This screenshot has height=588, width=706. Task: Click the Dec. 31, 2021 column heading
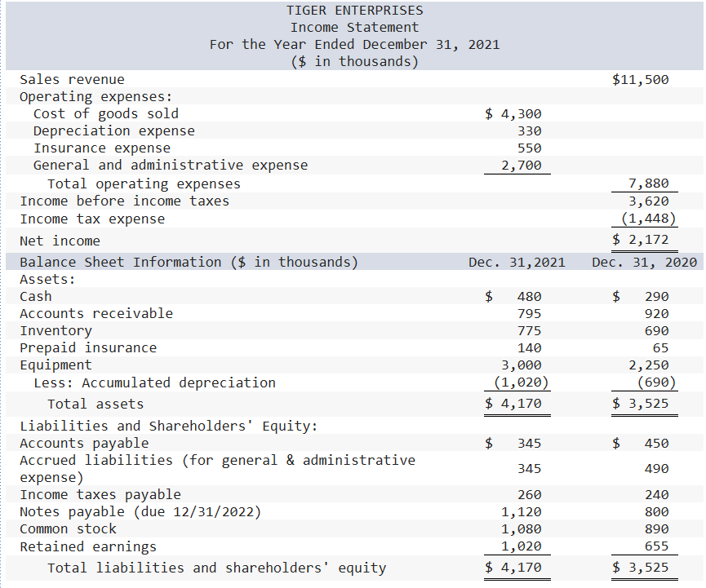(516, 261)
